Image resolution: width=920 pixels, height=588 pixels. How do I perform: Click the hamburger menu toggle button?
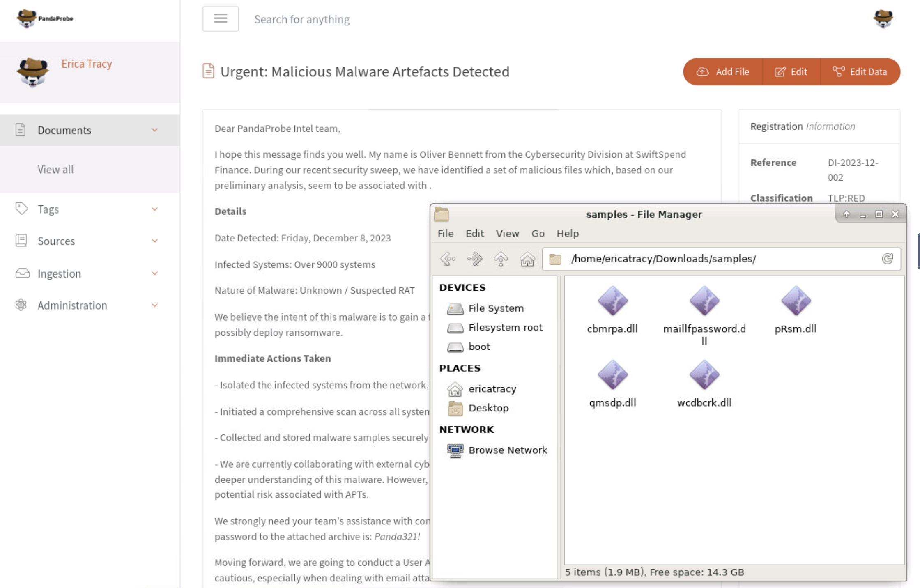(x=221, y=18)
